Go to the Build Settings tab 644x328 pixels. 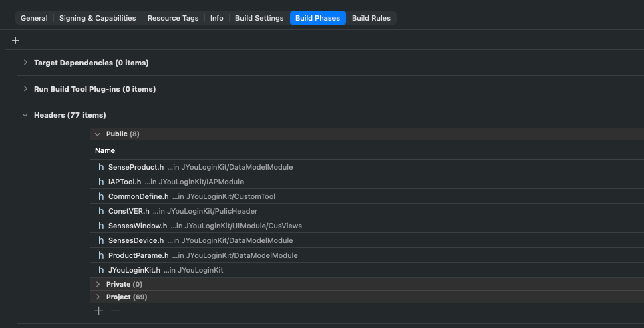pos(259,18)
